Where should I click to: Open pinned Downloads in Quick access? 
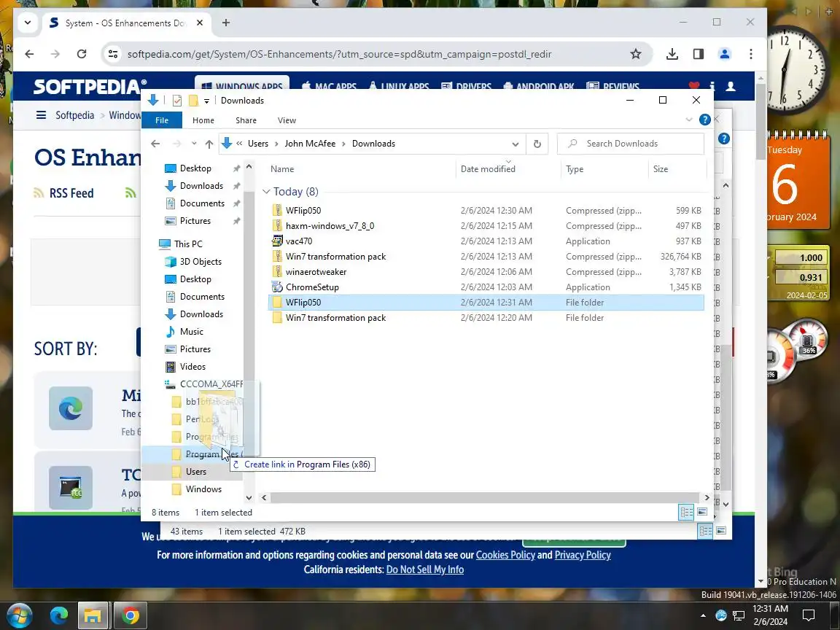coord(201,186)
